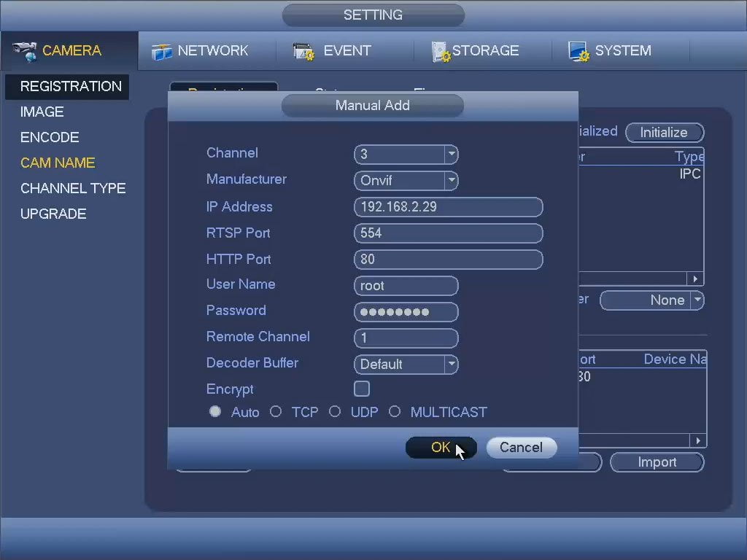Click the HTTP Port field
747x560 pixels.
pos(449,260)
